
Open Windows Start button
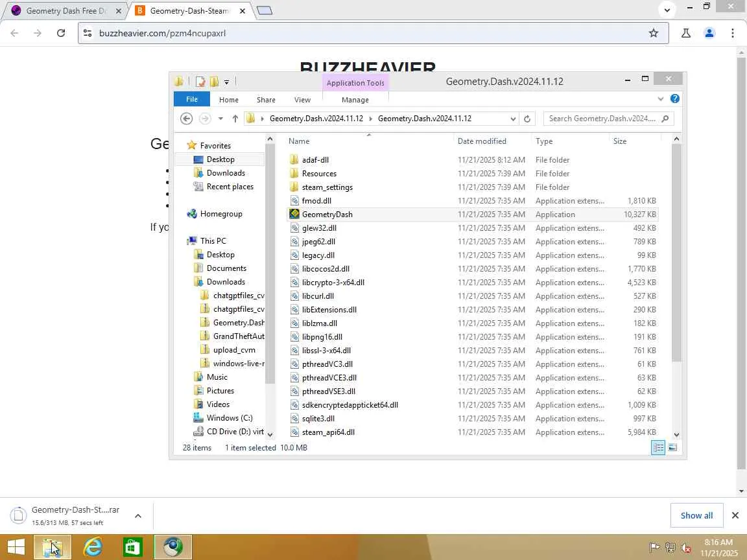pyautogui.click(x=16, y=546)
